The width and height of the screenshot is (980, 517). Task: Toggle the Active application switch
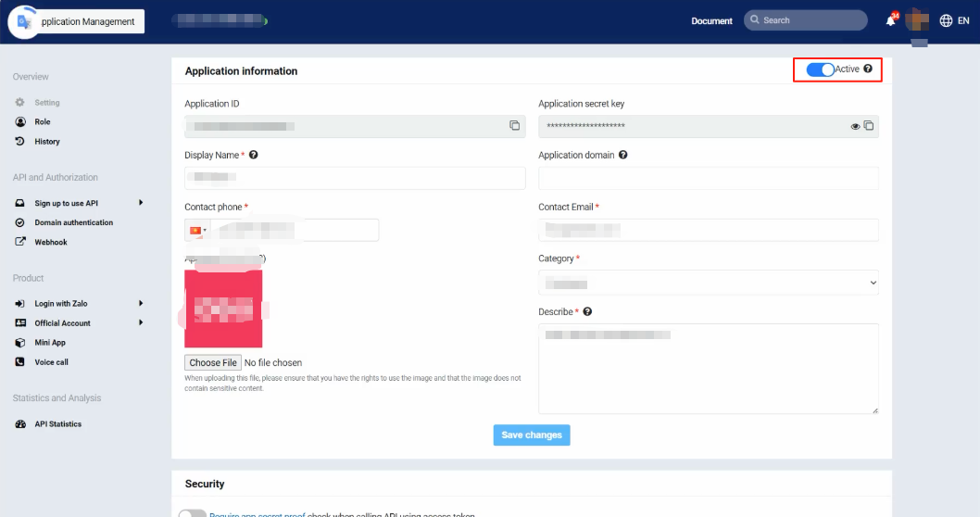(x=820, y=69)
